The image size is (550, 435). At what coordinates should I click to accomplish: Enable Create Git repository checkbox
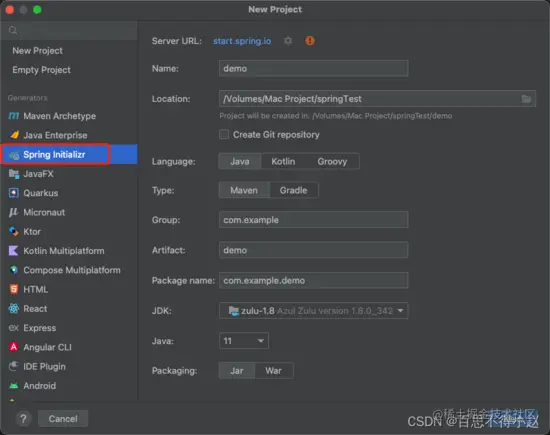[224, 134]
